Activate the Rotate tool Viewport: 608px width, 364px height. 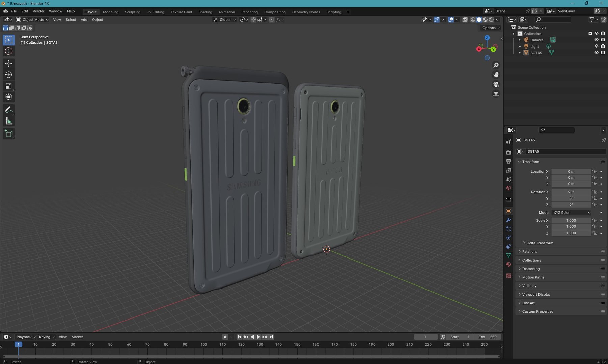(x=9, y=75)
